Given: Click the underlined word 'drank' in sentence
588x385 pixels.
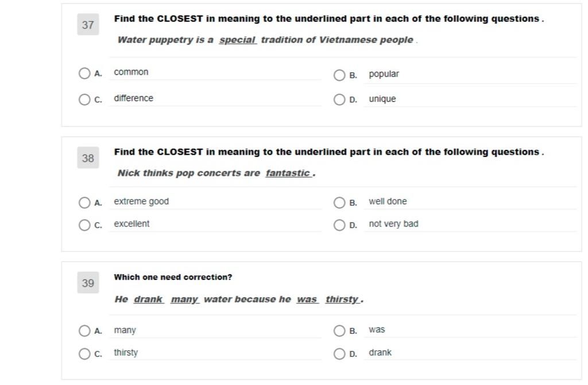Looking at the screenshot, I should (x=149, y=299).
